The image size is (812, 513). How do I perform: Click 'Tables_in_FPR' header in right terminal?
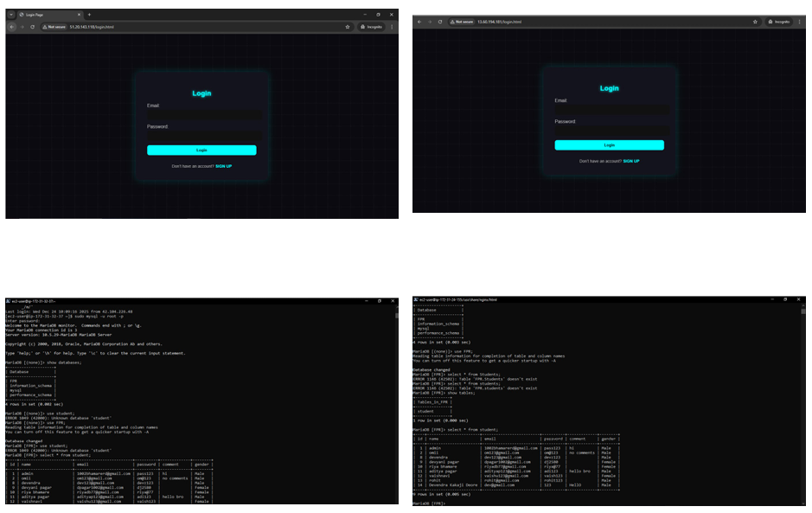tap(432, 402)
